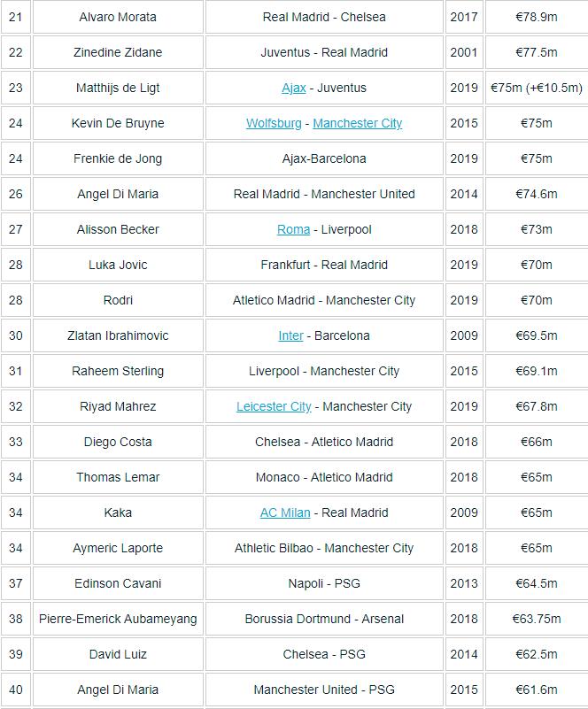Image resolution: width=588 pixels, height=709 pixels.
Task: Select the Alvaro Morata name cell
Action: point(118,17)
